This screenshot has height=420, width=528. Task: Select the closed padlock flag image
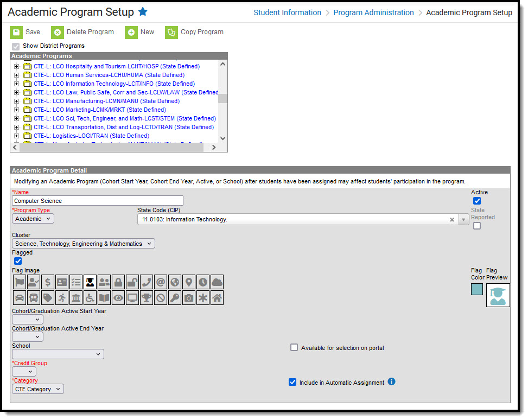pyautogui.click(x=118, y=282)
